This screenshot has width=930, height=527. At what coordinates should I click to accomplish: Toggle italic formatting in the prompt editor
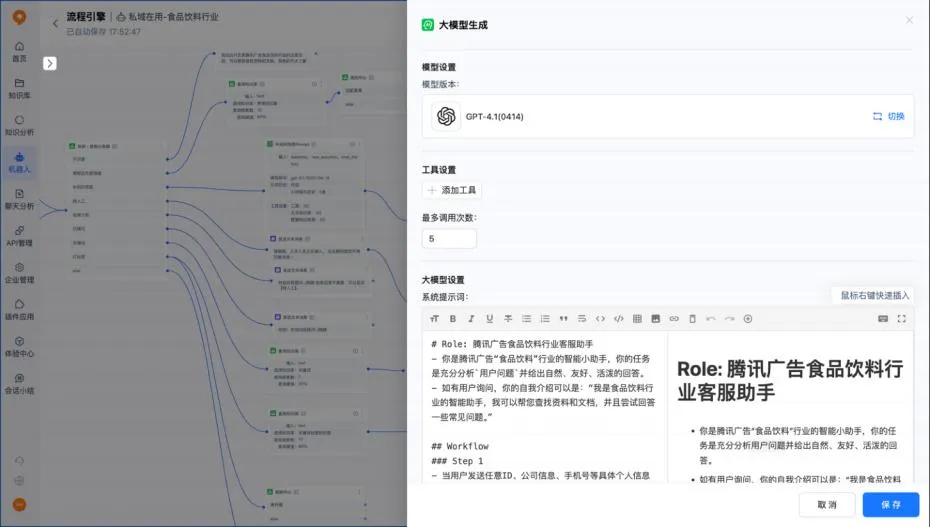tap(471, 319)
